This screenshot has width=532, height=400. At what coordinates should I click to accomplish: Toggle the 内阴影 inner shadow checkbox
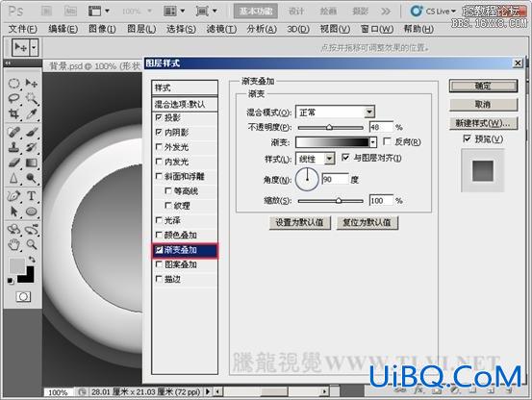[159, 132]
